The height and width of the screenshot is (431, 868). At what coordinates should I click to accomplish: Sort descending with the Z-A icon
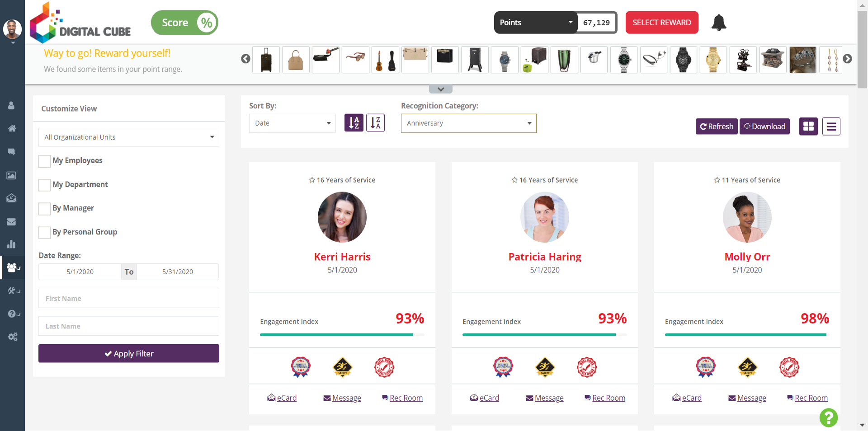375,123
